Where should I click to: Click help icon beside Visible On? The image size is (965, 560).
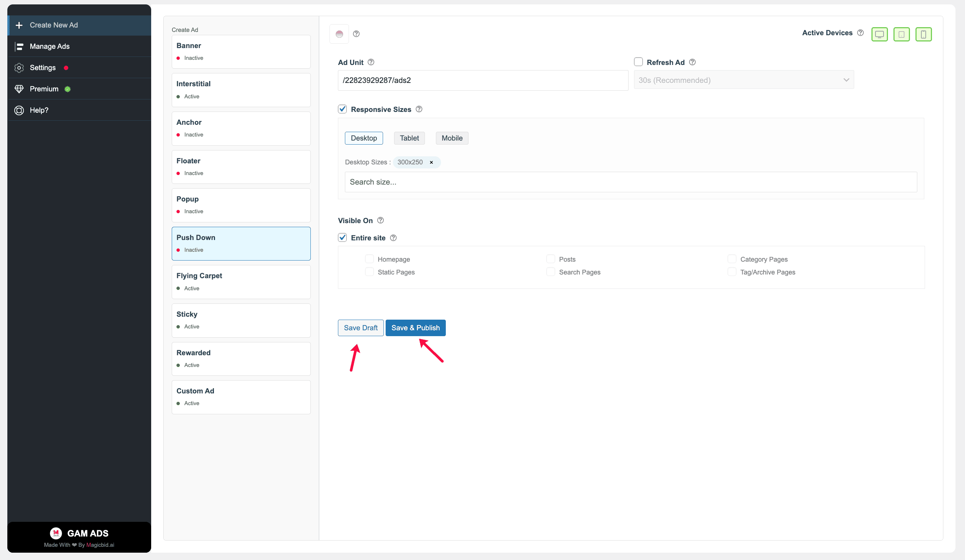[380, 220]
